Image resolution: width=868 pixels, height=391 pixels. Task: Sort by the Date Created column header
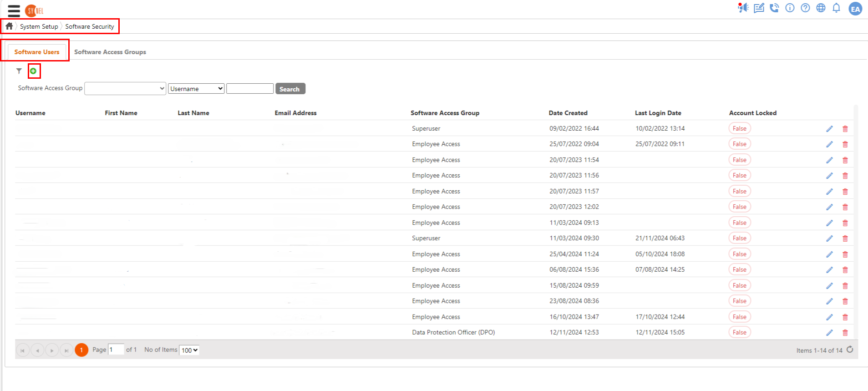[x=568, y=113]
